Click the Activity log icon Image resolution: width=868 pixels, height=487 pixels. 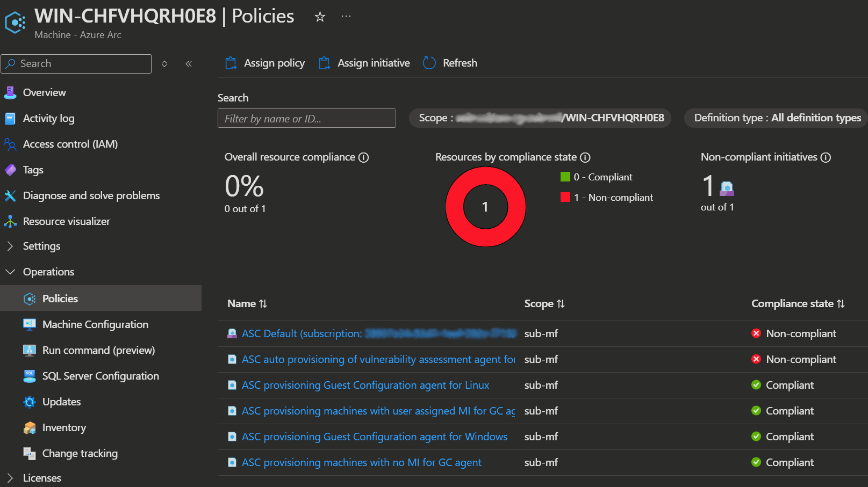10,118
